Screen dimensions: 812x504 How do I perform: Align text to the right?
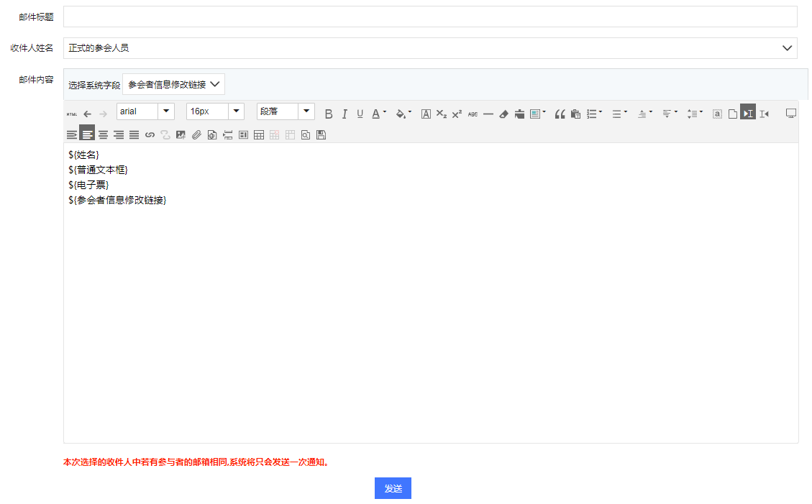119,135
